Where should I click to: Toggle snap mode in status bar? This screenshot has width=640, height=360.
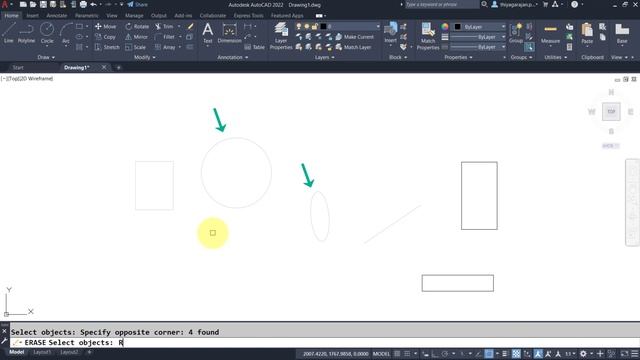point(407,354)
